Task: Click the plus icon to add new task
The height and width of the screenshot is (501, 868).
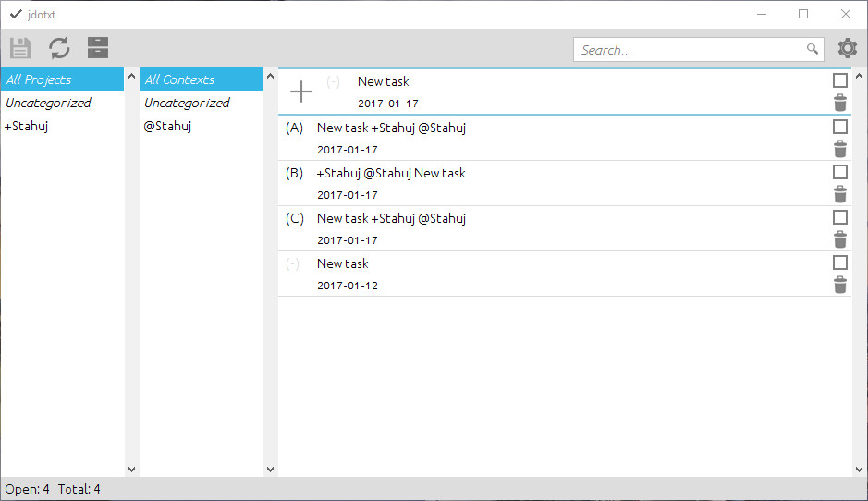Action: pos(301,92)
